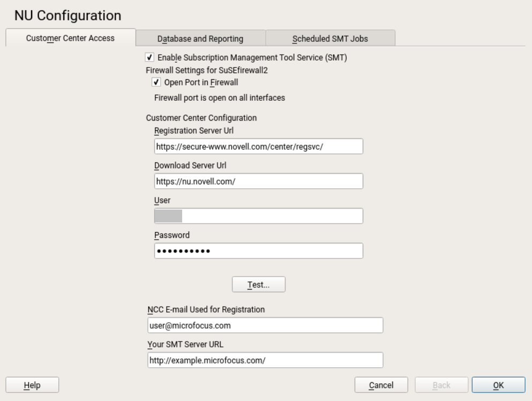This screenshot has width=532, height=401.
Task: Click the NCC E-mail registration field
Action: point(265,325)
